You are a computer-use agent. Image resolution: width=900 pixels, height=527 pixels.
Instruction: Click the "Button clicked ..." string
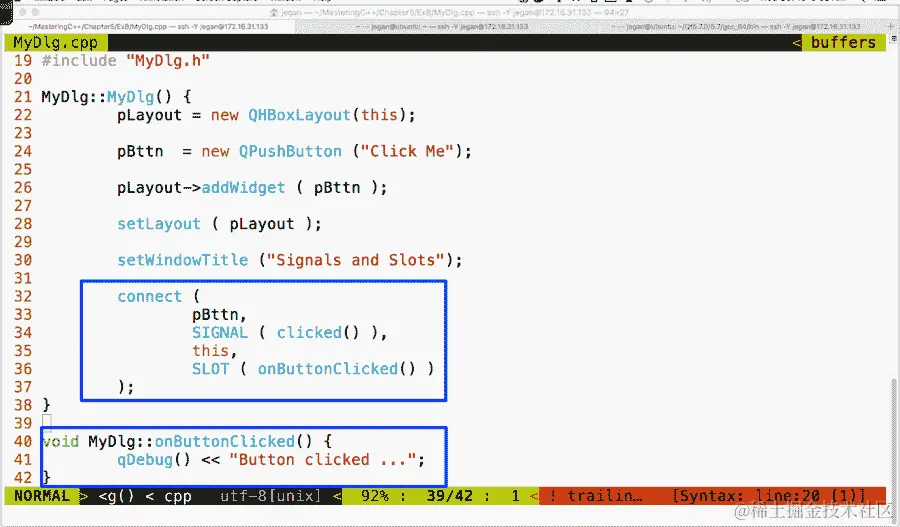point(323,460)
